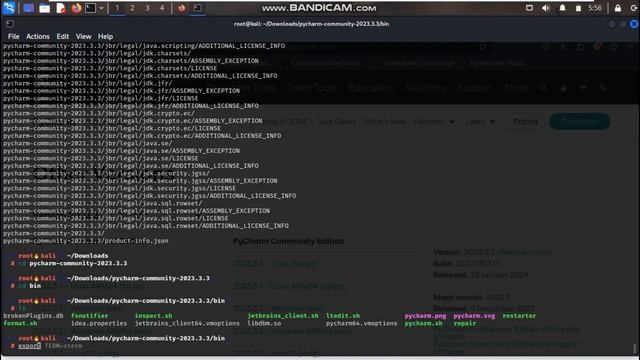Viewport: 640px width, 360px height.
Task: Click the java.sql.rowset/ADDITIONAL_LICENSE_INFO line
Action: point(146,226)
